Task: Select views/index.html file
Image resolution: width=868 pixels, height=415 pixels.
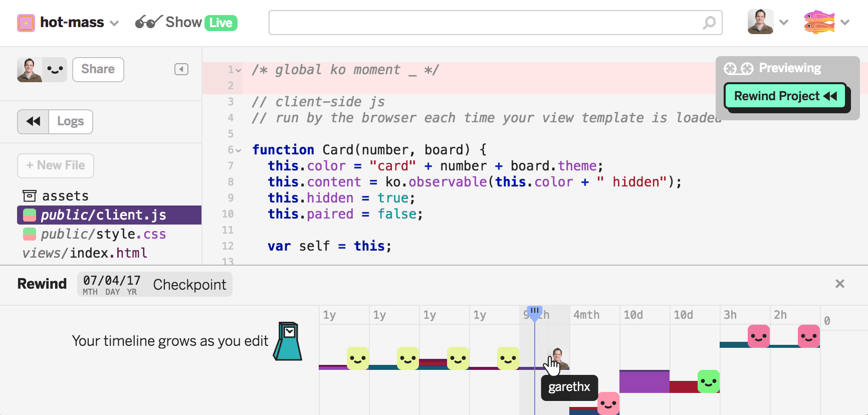Action: (x=85, y=253)
